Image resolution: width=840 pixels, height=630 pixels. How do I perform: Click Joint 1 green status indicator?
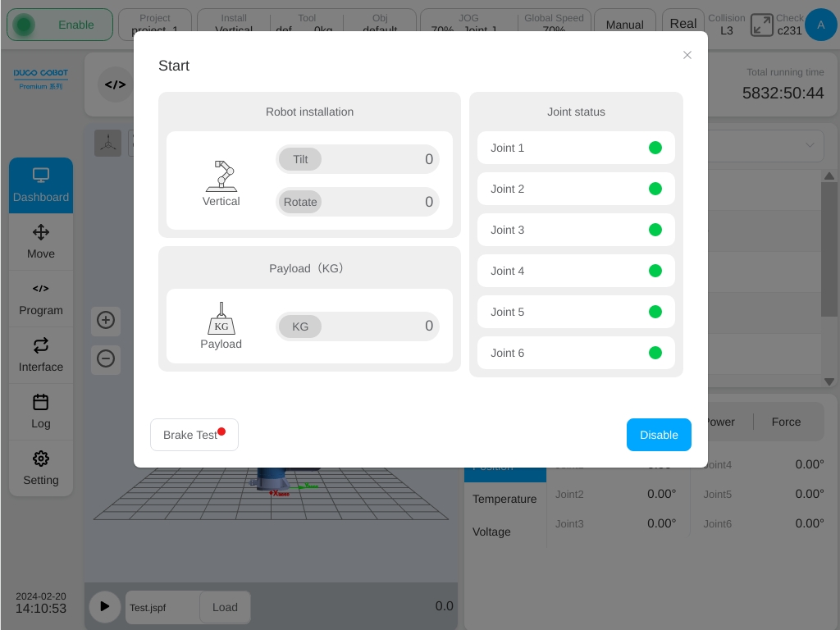pyautogui.click(x=655, y=148)
